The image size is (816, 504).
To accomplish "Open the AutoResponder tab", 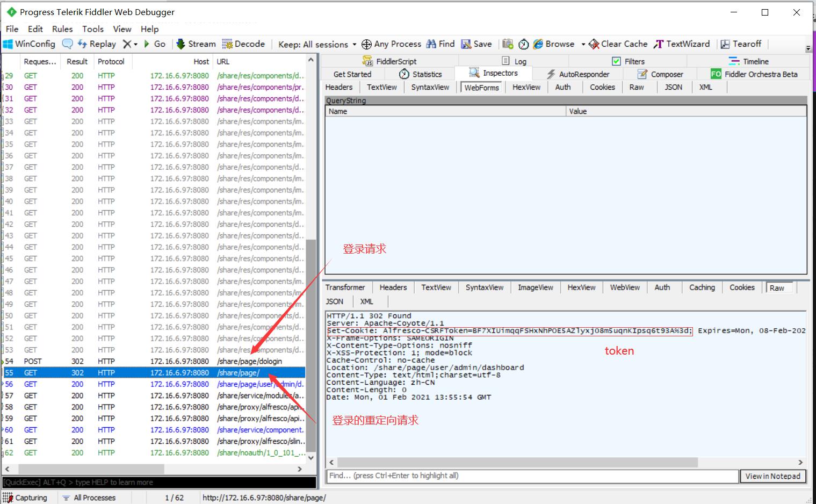I will (578, 74).
